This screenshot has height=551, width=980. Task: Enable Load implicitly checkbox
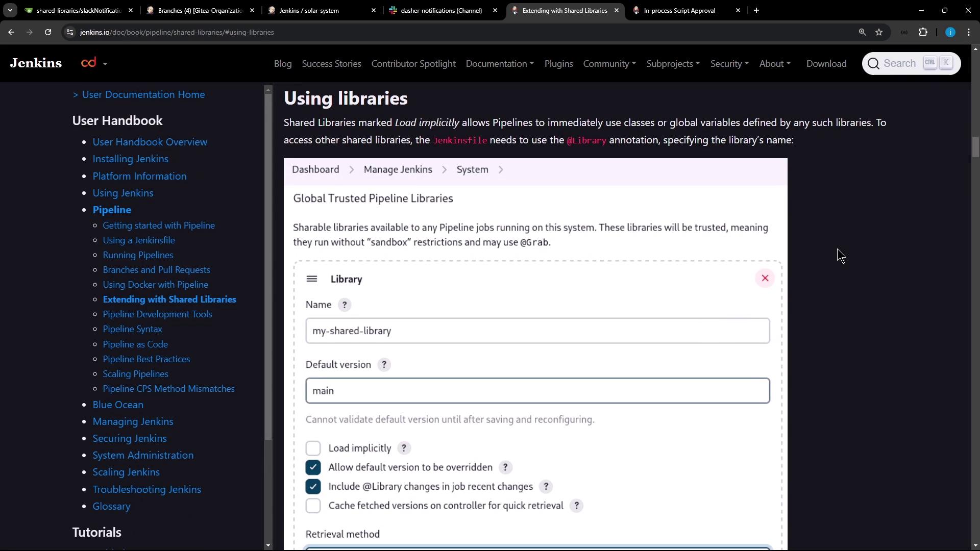point(313,448)
